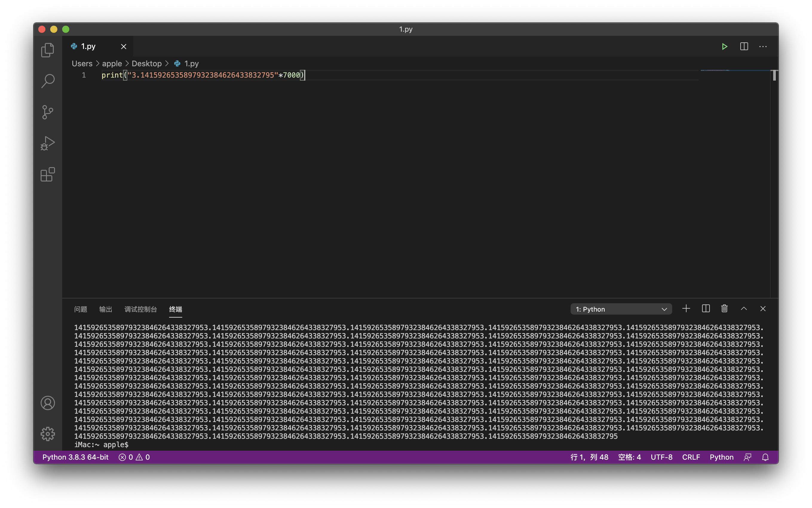Click 1.py in the breadcrumb path
Screen dimensions: 812x508
pyautogui.click(x=191, y=64)
